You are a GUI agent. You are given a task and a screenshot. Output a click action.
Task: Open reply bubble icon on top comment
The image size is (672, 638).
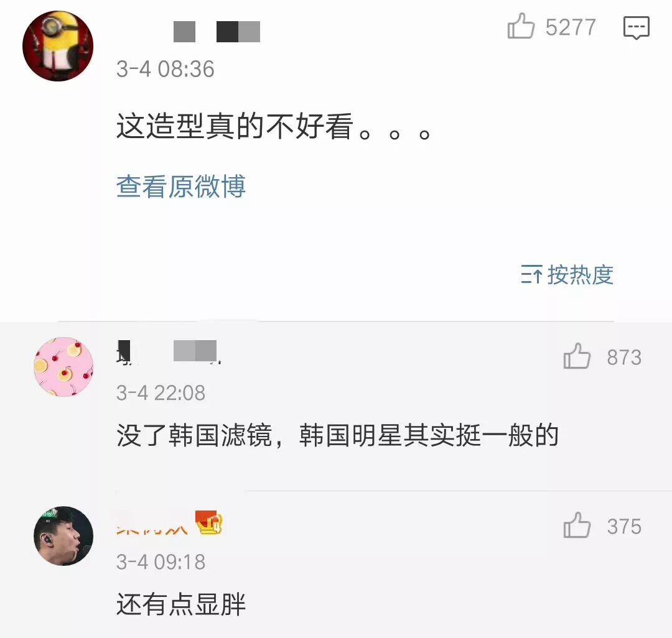coord(636,27)
